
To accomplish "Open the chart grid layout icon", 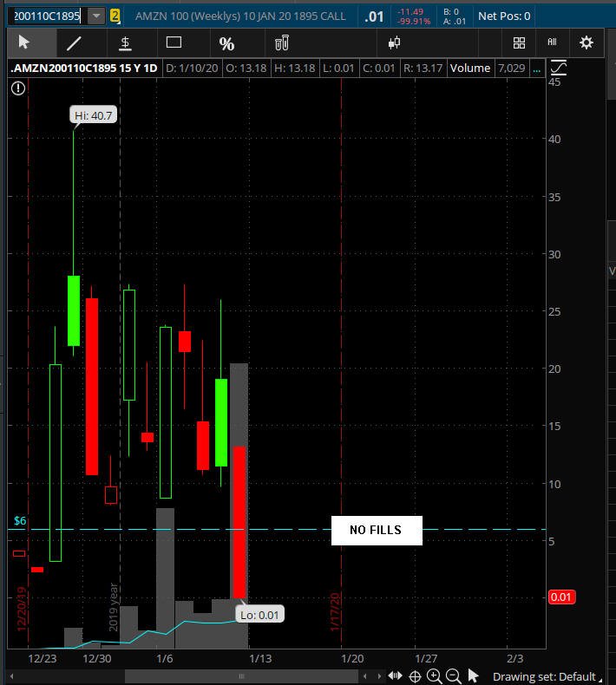I will click(x=519, y=42).
